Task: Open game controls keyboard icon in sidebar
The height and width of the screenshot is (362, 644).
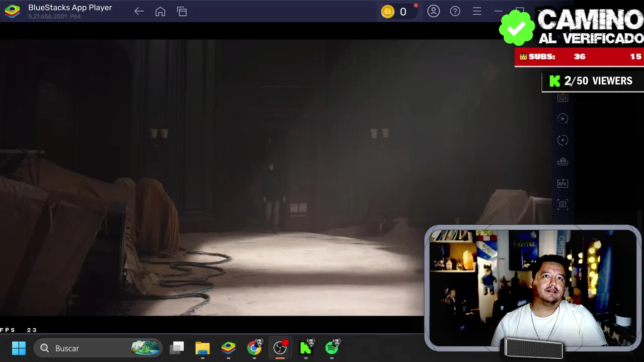Action: 562,98
